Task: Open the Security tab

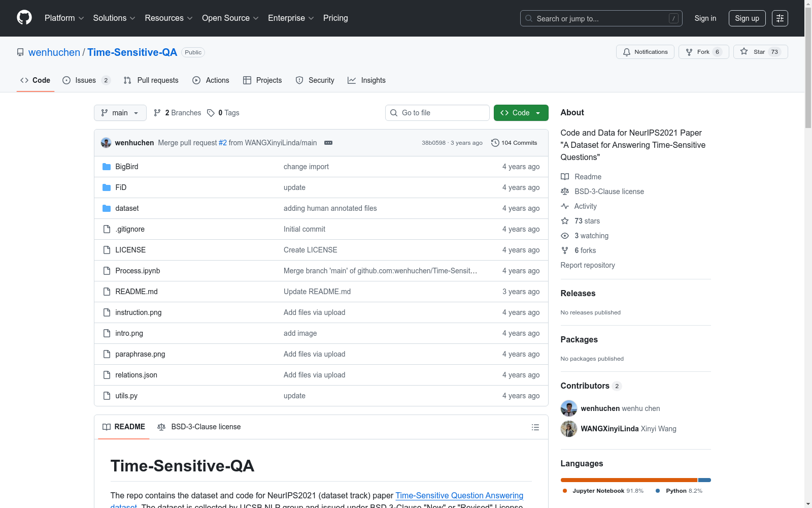Action: click(315, 80)
